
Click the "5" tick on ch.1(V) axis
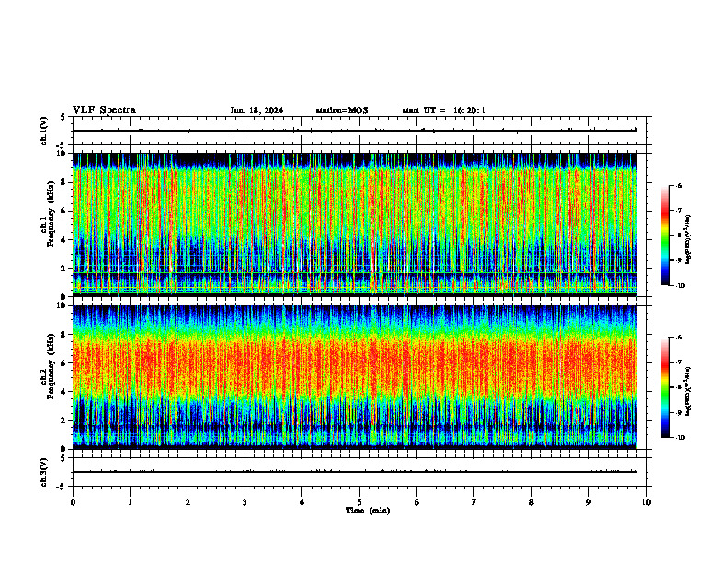pyautogui.click(x=63, y=117)
